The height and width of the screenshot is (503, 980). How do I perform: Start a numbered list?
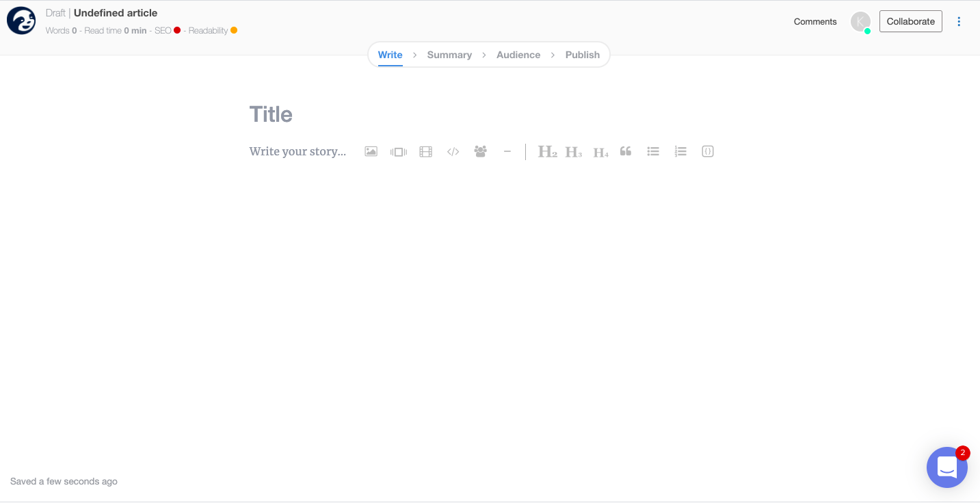coord(680,152)
